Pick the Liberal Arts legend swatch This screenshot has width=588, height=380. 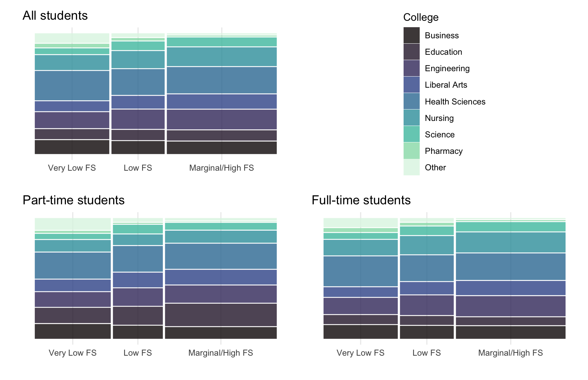coord(411,85)
